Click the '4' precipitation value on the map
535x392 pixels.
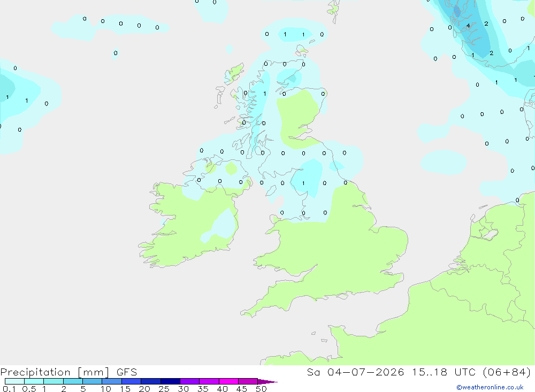[468, 26]
